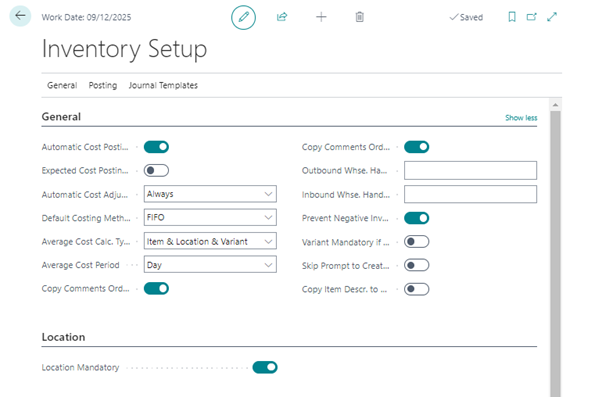Open the Journal Templates tab
This screenshot has width=602, height=397.
tap(163, 85)
